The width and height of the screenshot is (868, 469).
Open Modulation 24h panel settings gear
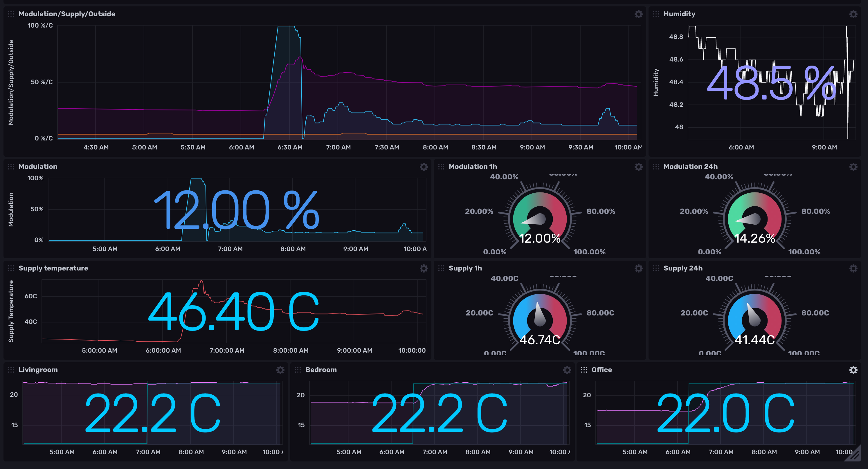click(x=853, y=167)
